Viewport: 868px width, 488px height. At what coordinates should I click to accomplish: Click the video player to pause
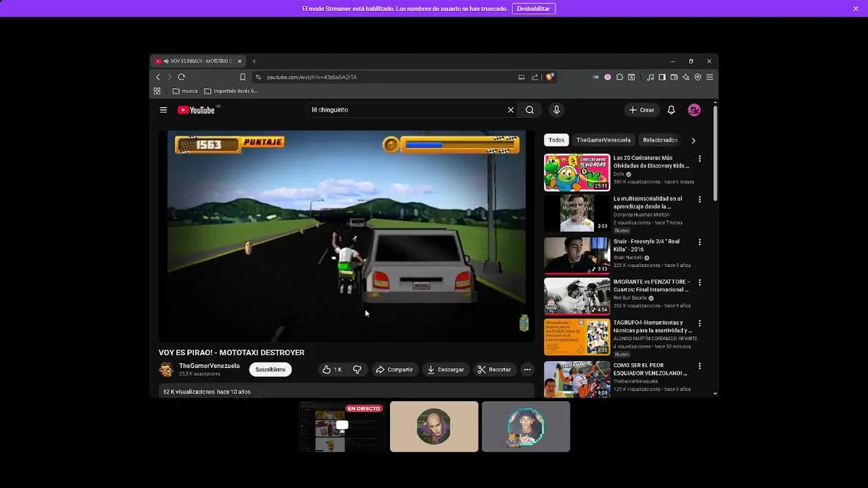coord(347,236)
